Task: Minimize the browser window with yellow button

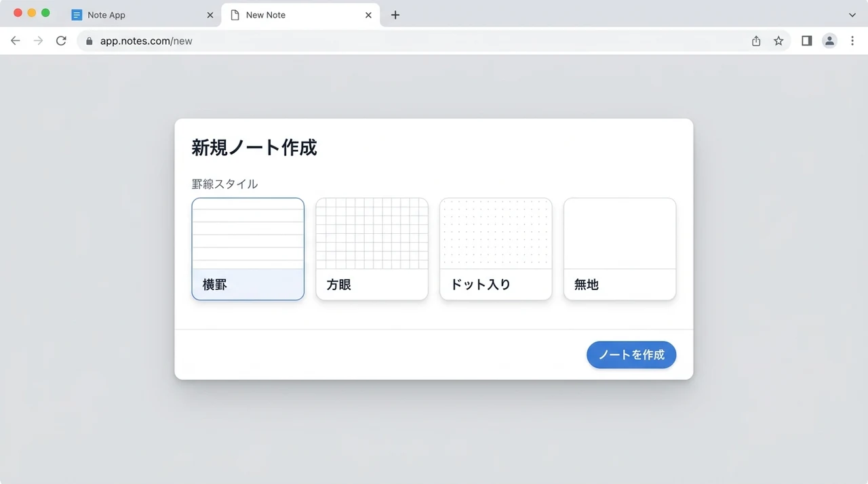Action: [31, 13]
